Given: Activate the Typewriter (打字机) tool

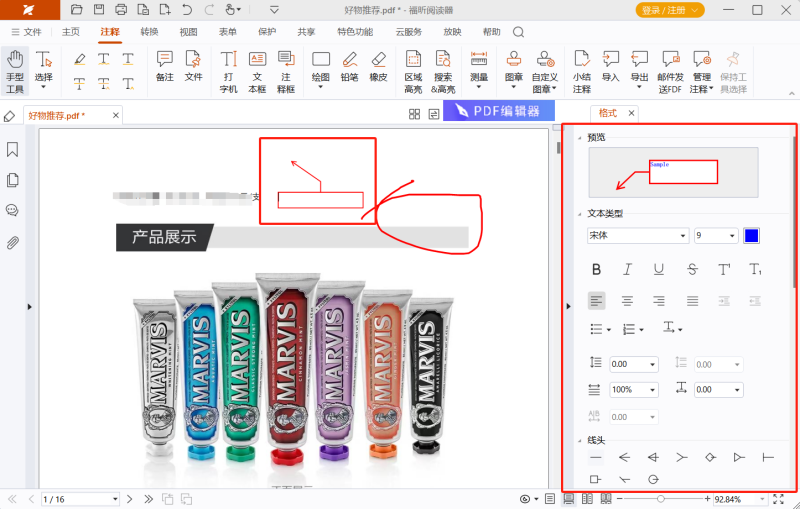Looking at the screenshot, I should [228, 72].
